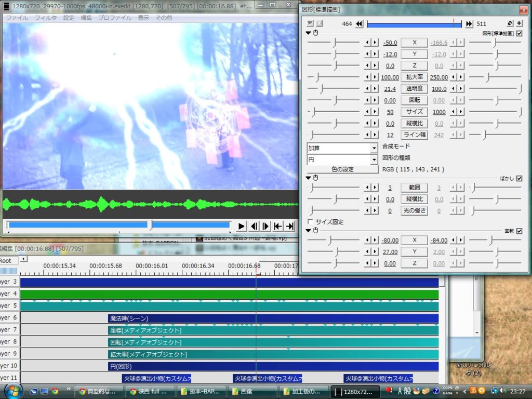Click the ライン幅 parameter button

[414, 135]
